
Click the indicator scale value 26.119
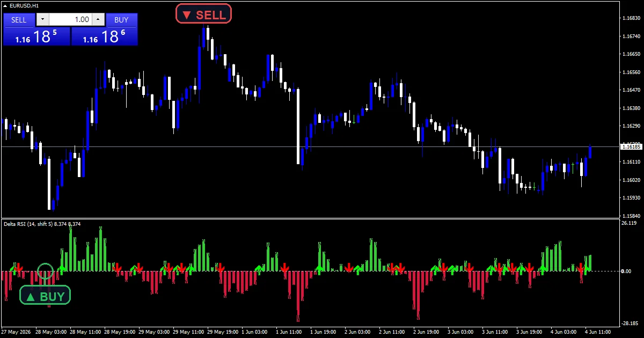tap(629, 223)
